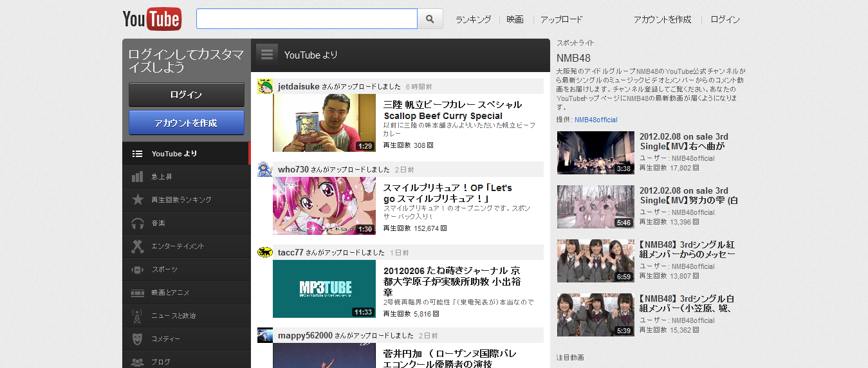
Task: Open the 紅組メンバー thumbnail 6:59
Action: (x=596, y=261)
